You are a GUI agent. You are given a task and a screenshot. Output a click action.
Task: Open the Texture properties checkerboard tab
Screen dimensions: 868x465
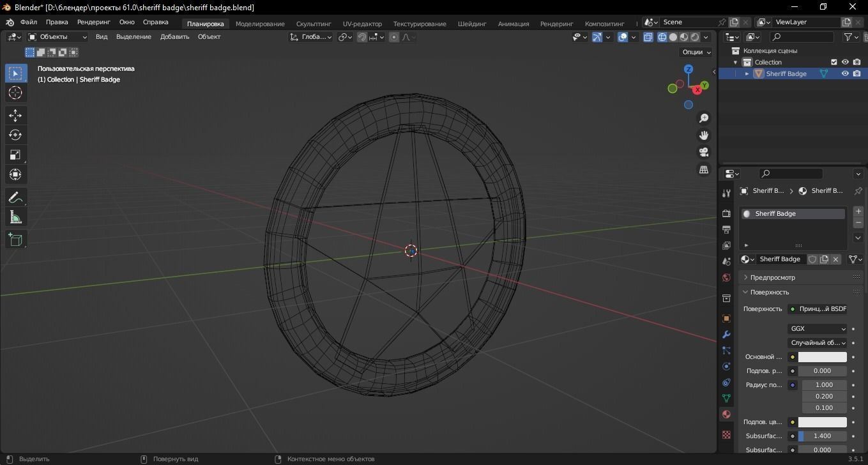(726, 435)
